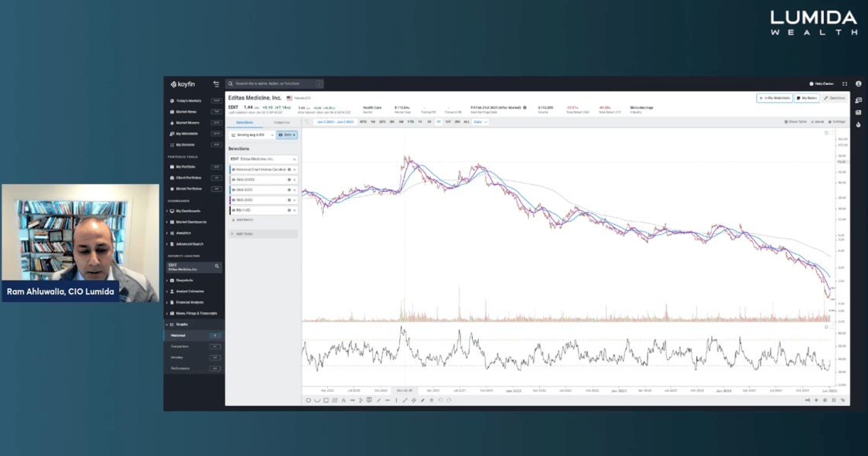
Task: Select the text annotation tool
Action: (343, 400)
